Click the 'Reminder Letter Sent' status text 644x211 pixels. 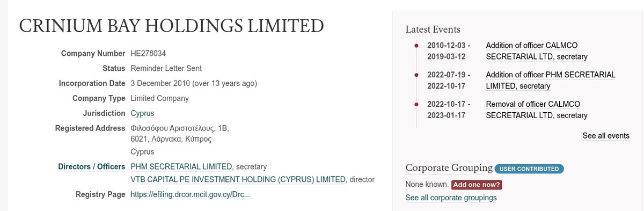click(166, 68)
